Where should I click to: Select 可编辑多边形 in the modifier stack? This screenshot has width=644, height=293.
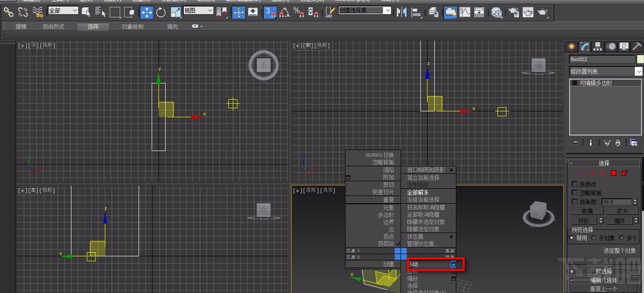605,83
